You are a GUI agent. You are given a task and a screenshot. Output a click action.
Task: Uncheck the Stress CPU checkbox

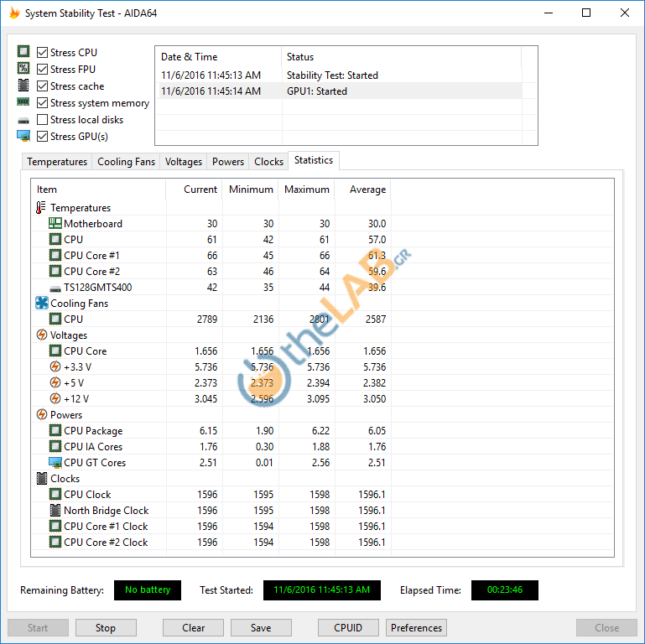[43, 52]
